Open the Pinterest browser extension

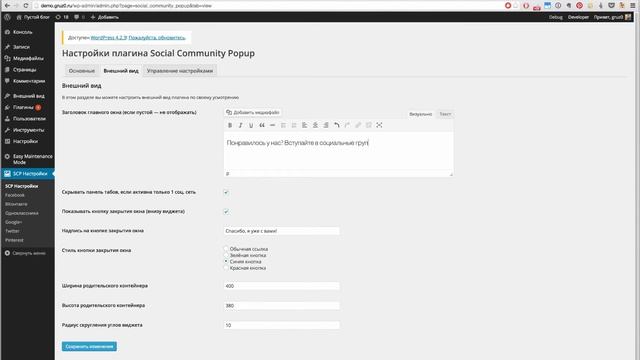(x=579, y=5)
